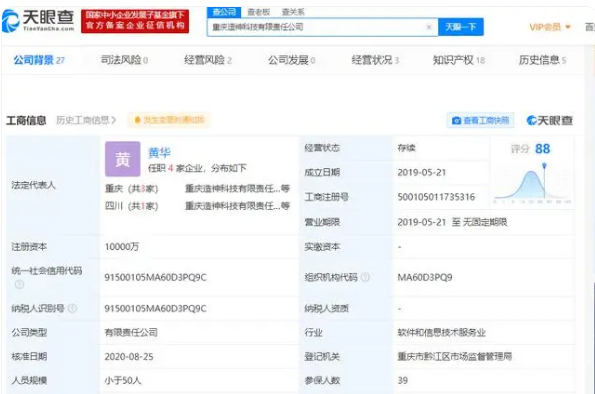Image resolution: width=595 pixels, height=394 pixels.
Task: Click the change notification bell button
Action: coord(169,120)
